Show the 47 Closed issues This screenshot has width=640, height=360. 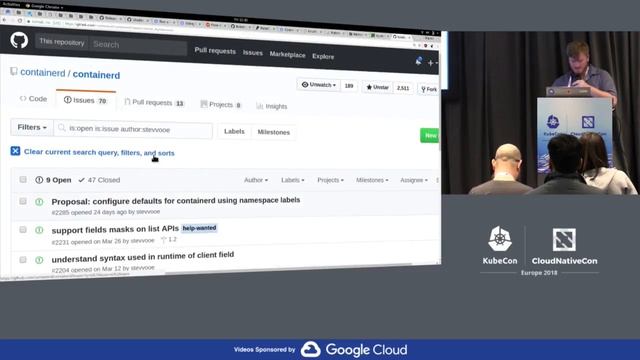pos(99,180)
